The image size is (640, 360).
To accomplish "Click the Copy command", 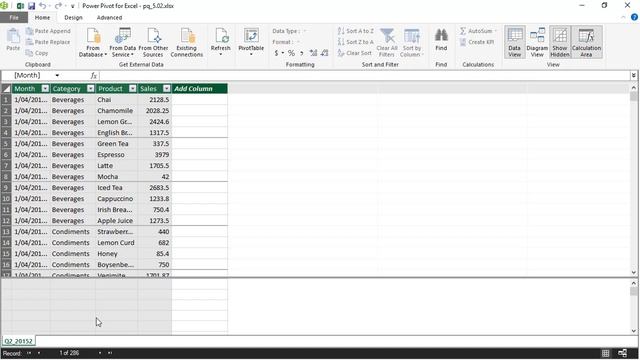I will point(37,53).
